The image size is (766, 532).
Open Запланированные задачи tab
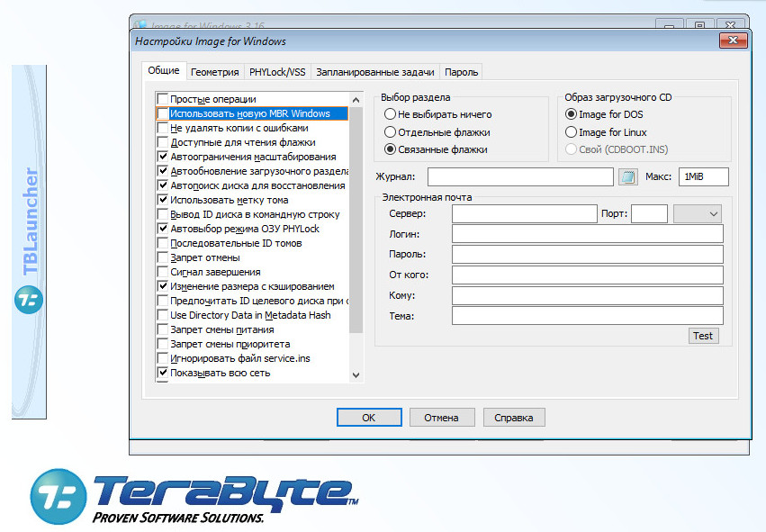[375, 72]
